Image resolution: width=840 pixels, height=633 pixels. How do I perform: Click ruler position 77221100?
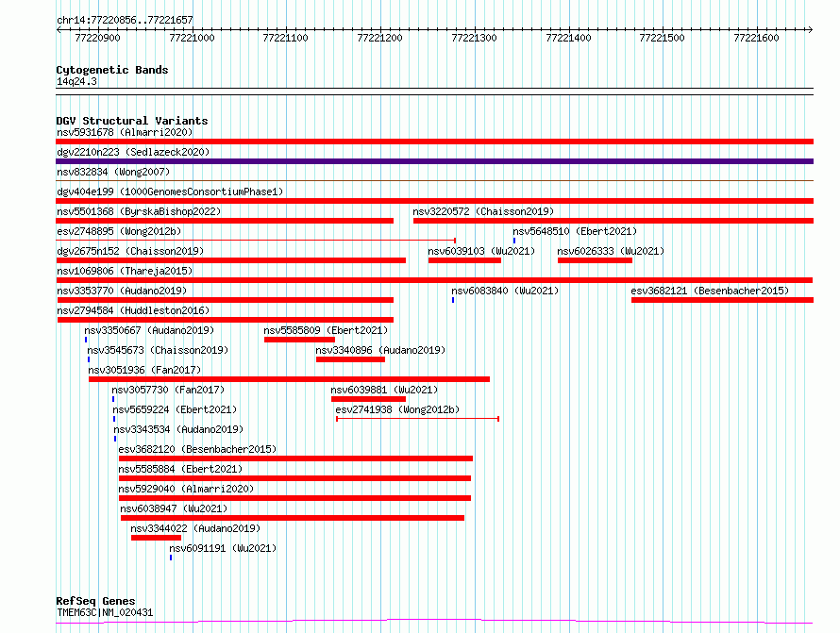[x=286, y=38]
